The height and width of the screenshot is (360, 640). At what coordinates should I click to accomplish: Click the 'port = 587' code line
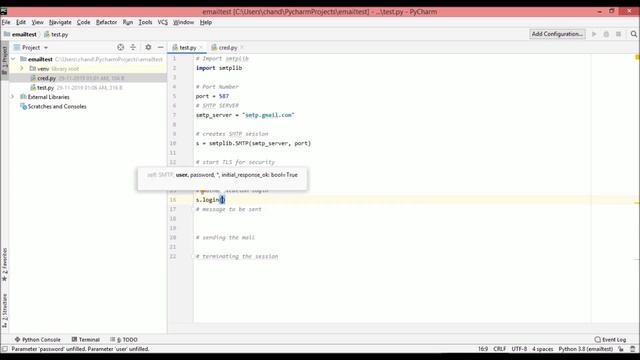(x=212, y=96)
